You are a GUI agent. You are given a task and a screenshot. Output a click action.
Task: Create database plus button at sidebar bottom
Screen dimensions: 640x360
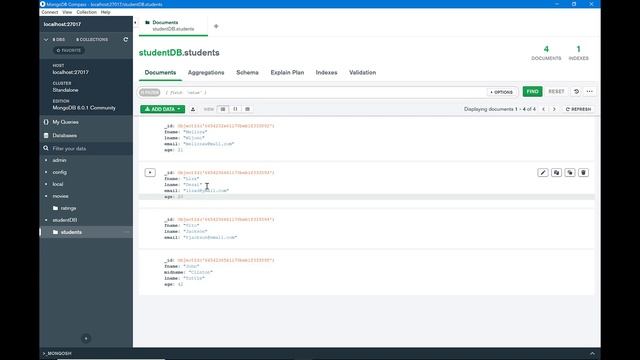click(x=86, y=338)
